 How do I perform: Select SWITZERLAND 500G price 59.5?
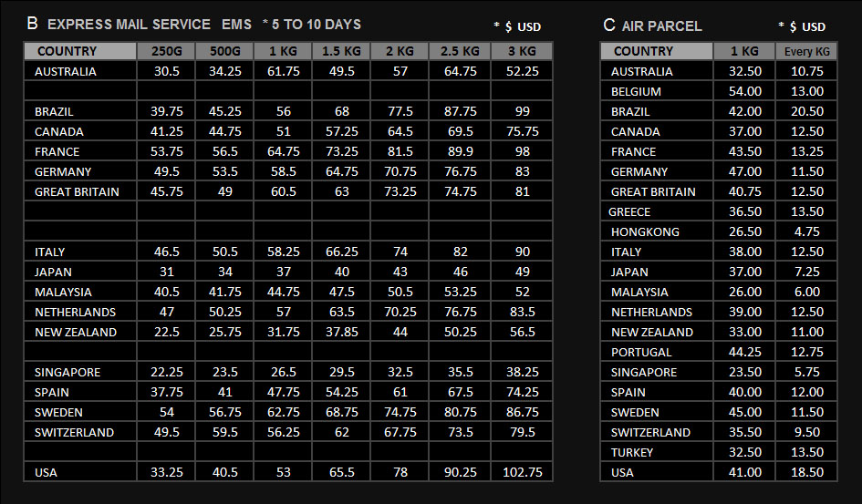click(224, 432)
